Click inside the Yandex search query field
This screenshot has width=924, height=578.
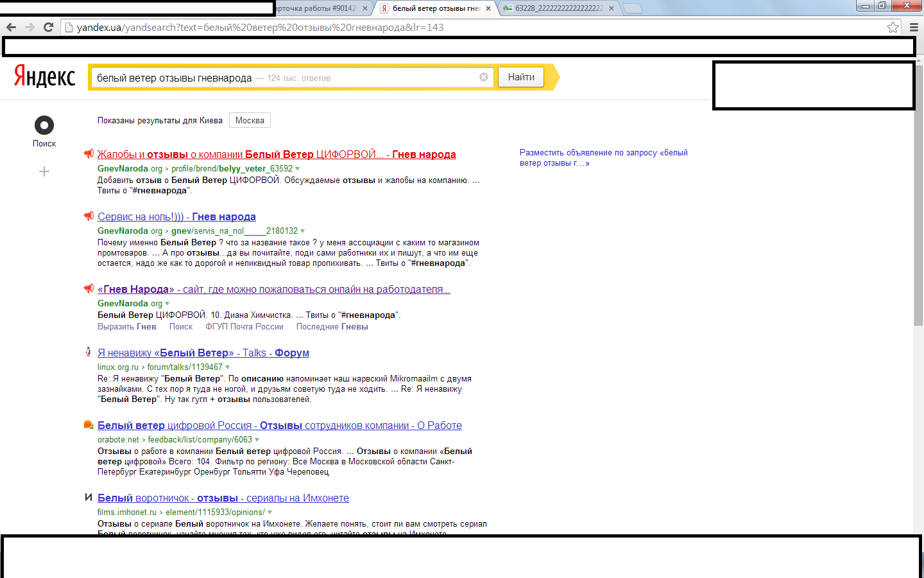292,77
